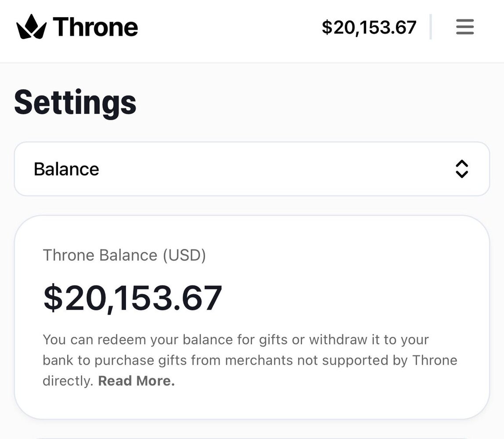The height and width of the screenshot is (439, 504).
Task: Click the "(USD)" currency indicator
Action: 184,255
